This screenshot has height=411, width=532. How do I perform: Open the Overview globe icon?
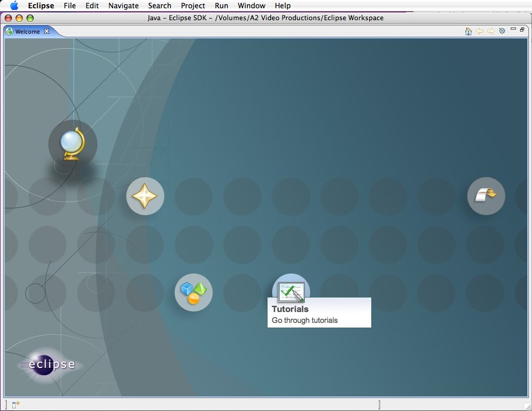73,144
